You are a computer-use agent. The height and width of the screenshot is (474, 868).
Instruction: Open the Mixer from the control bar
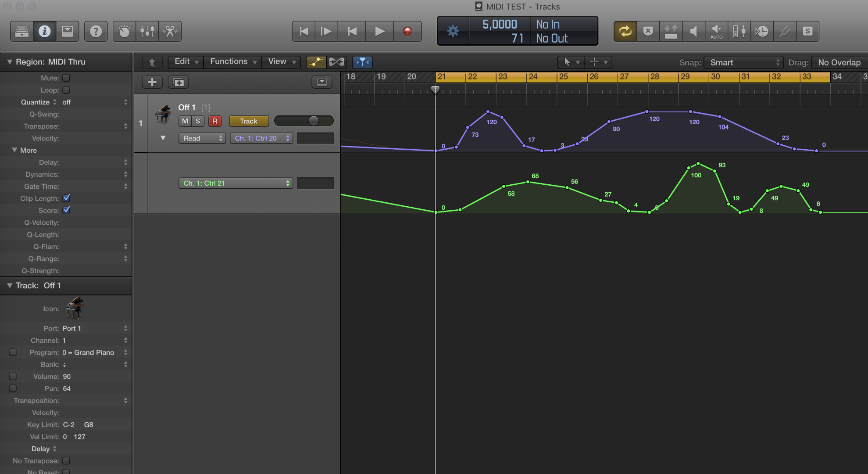(x=147, y=31)
